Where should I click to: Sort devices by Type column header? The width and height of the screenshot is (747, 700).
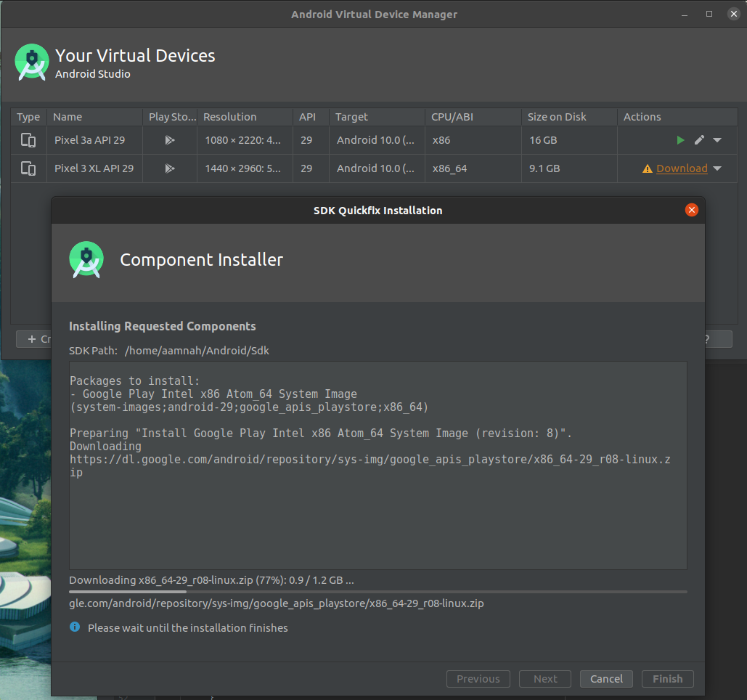click(x=28, y=117)
